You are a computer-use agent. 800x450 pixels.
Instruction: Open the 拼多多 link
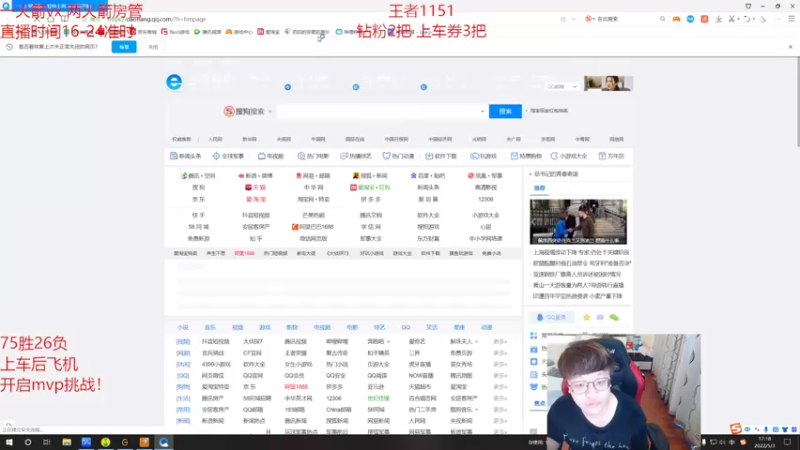[x=370, y=199]
